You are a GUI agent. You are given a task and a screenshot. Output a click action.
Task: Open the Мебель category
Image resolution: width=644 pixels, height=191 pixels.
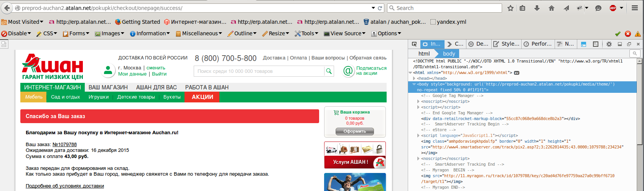click(x=34, y=97)
